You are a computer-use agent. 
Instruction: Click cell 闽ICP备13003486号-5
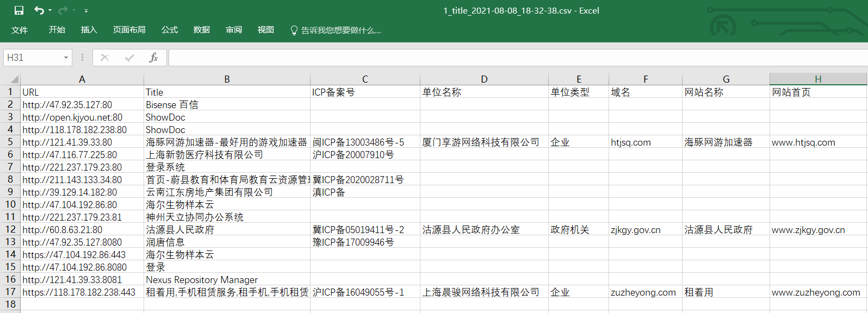point(365,142)
